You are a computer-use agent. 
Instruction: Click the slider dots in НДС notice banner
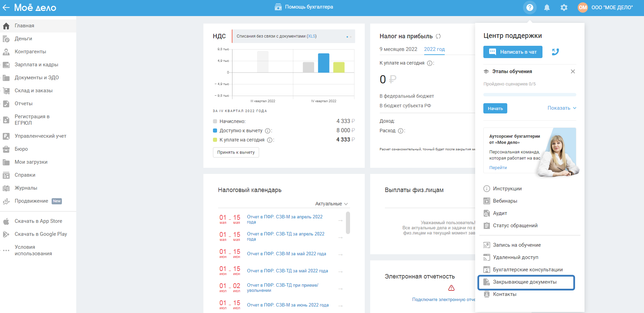click(349, 37)
